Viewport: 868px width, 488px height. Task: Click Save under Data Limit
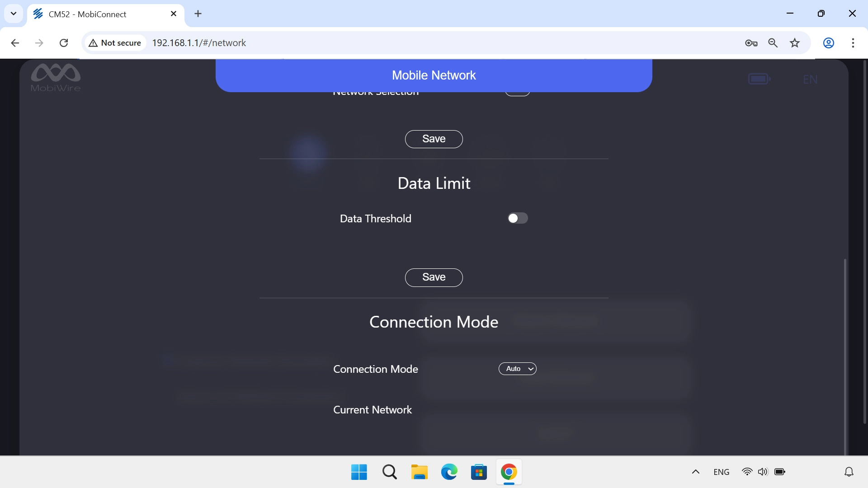click(x=434, y=277)
